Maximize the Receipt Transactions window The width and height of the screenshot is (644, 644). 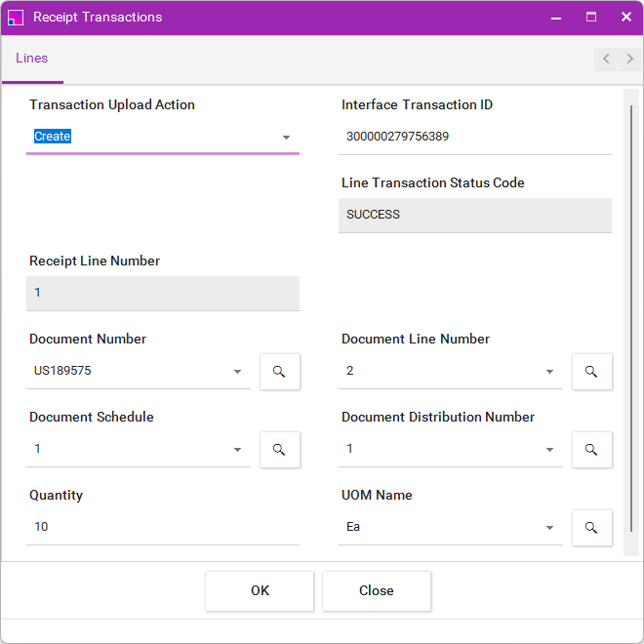tap(591, 17)
